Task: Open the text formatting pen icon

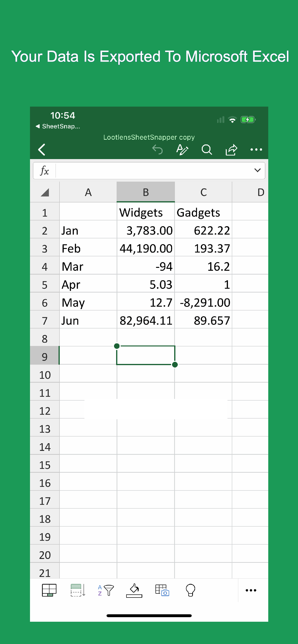Action: click(182, 149)
